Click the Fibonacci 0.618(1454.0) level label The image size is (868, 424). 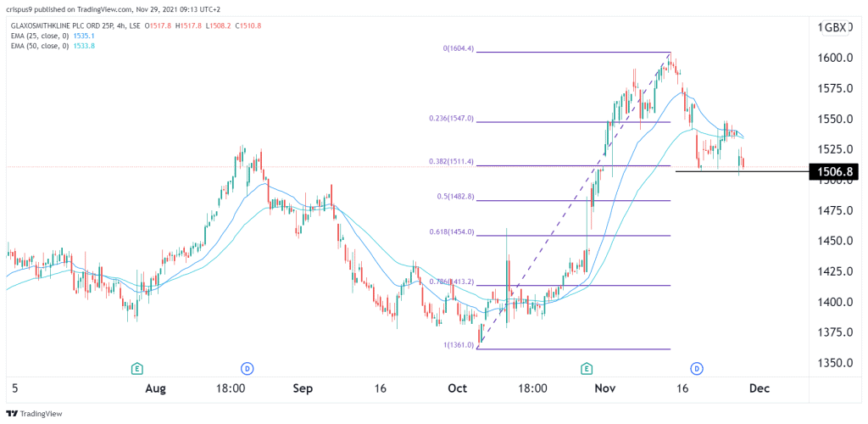click(x=451, y=232)
